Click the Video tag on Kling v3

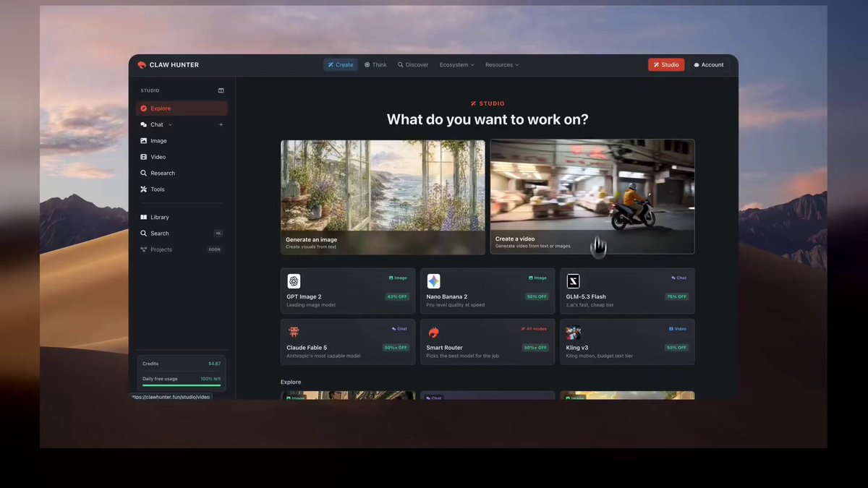pos(678,329)
